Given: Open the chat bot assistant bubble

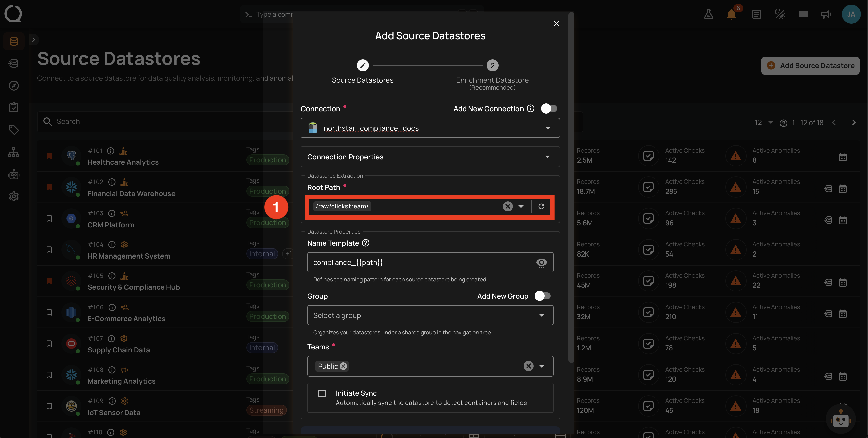Looking at the screenshot, I should 840,419.
